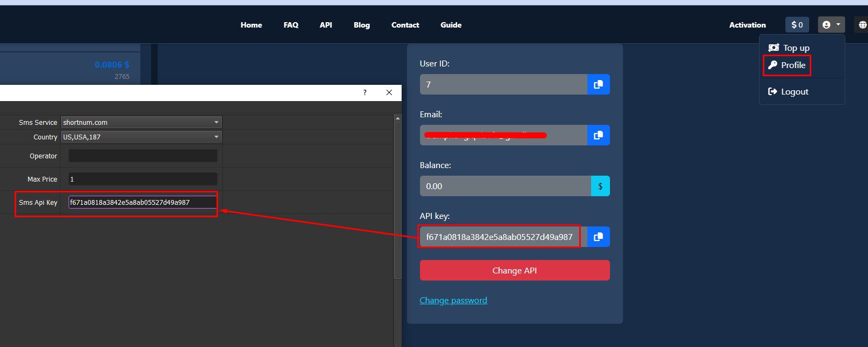Screen dimensions: 868x347
Task: Click the 0.0806 $ price text
Action: coord(112,65)
